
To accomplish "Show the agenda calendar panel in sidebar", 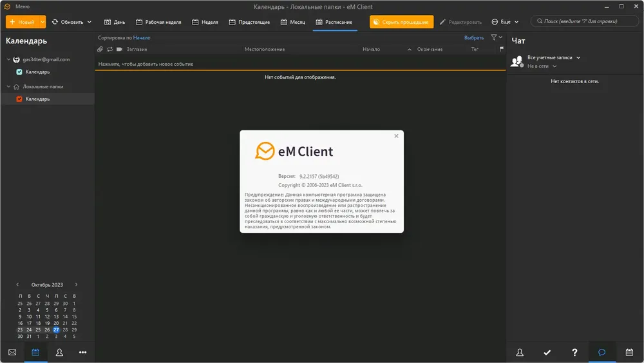I will (629, 352).
